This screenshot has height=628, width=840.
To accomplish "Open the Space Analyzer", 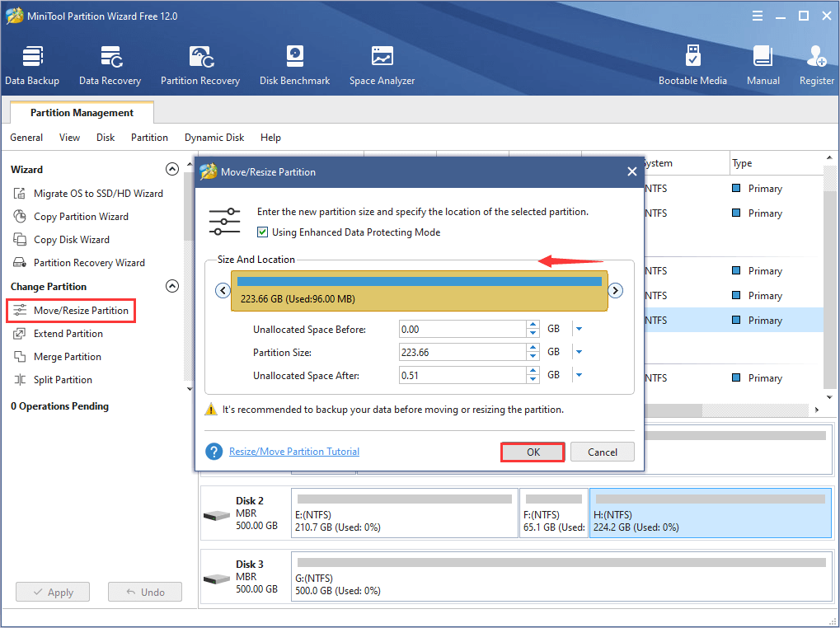I will tap(382, 65).
